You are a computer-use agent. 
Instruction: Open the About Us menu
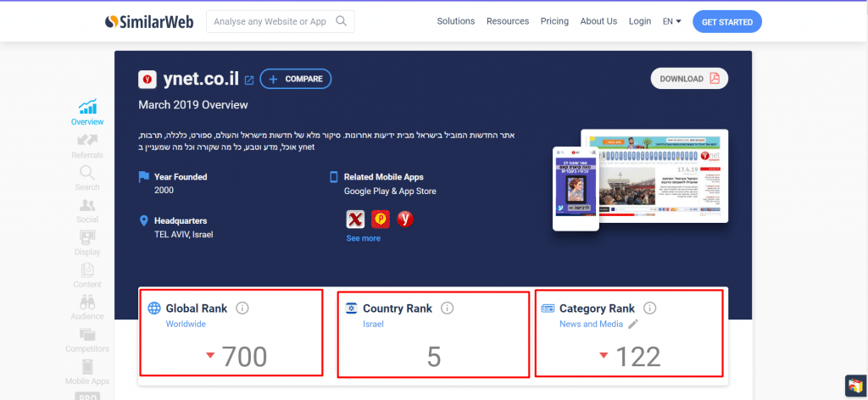click(598, 21)
